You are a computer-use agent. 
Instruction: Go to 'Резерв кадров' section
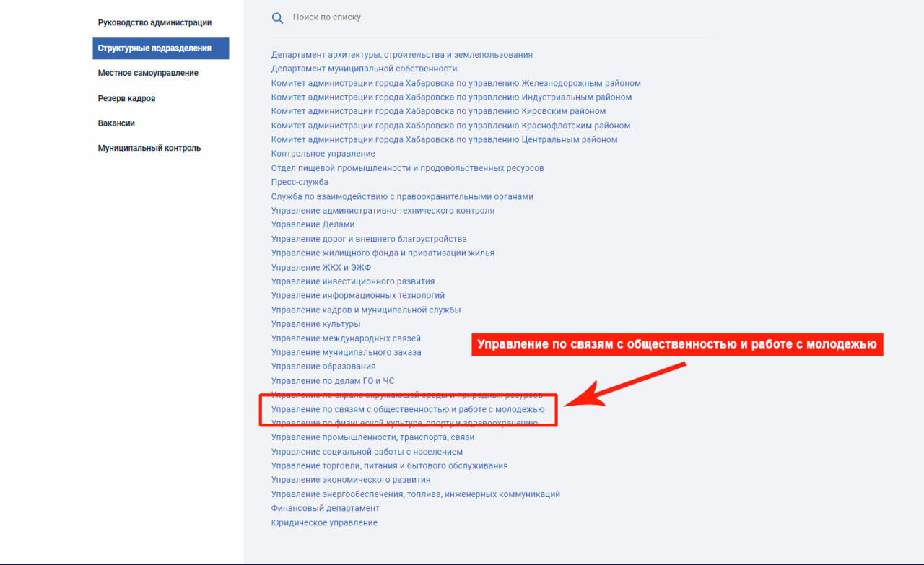126,98
